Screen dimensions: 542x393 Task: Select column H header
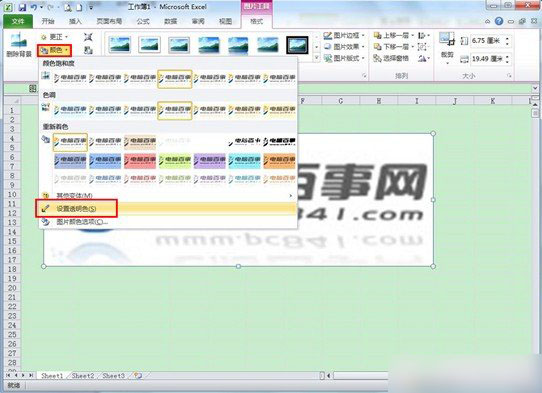click(379, 101)
